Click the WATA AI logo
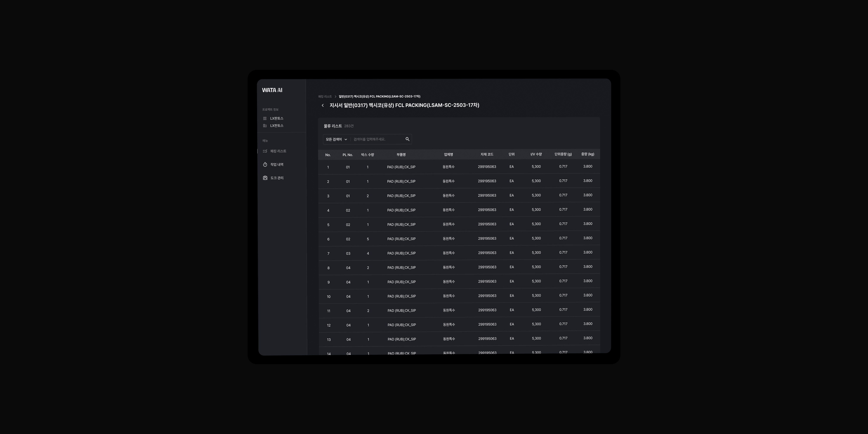 [x=272, y=90]
